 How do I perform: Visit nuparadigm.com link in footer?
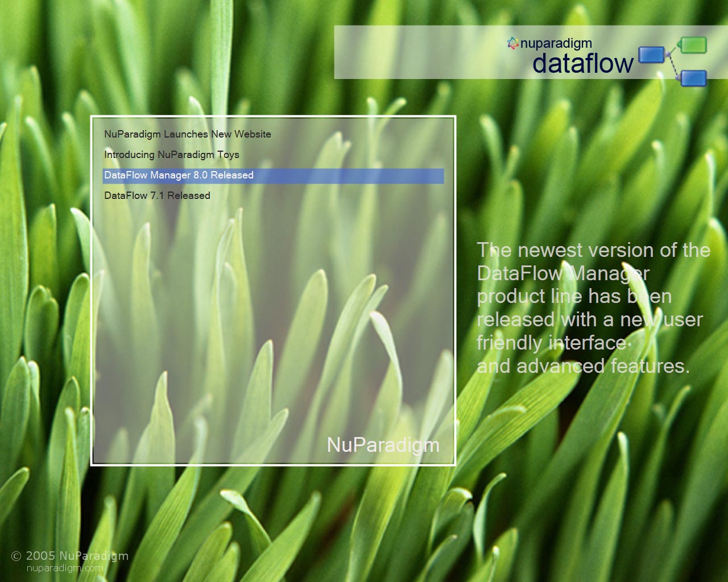tap(65, 568)
